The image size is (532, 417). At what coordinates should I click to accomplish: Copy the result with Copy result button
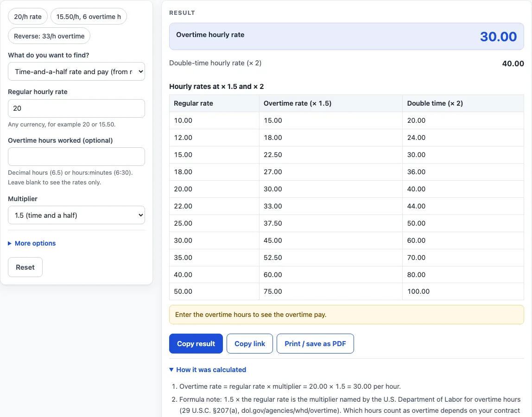pyautogui.click(x=196, y=344)
